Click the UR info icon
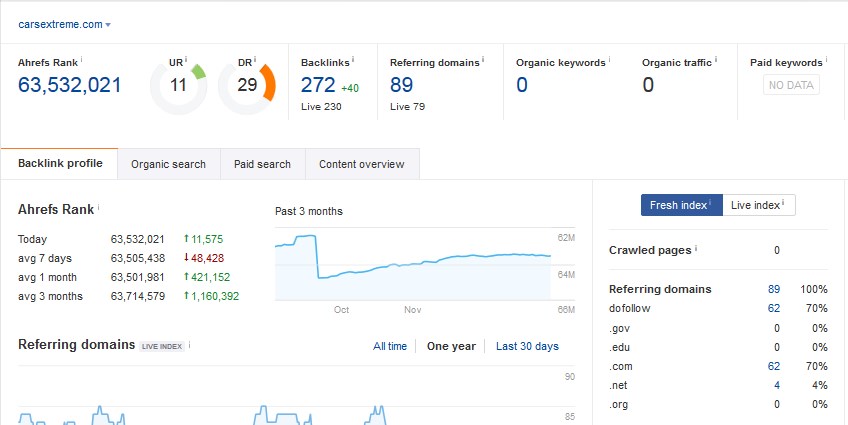 pyautogui.click(x=186, y=59)
